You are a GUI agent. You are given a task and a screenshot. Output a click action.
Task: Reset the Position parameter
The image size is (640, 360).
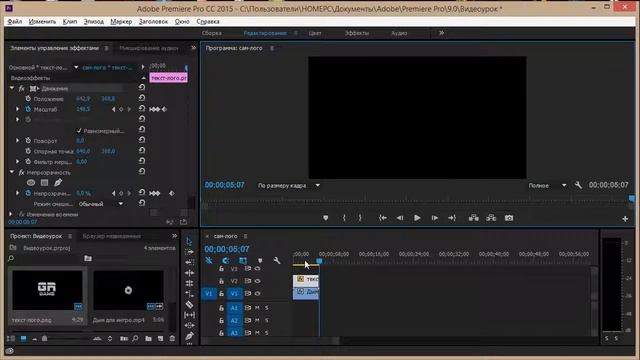point(142,98)
